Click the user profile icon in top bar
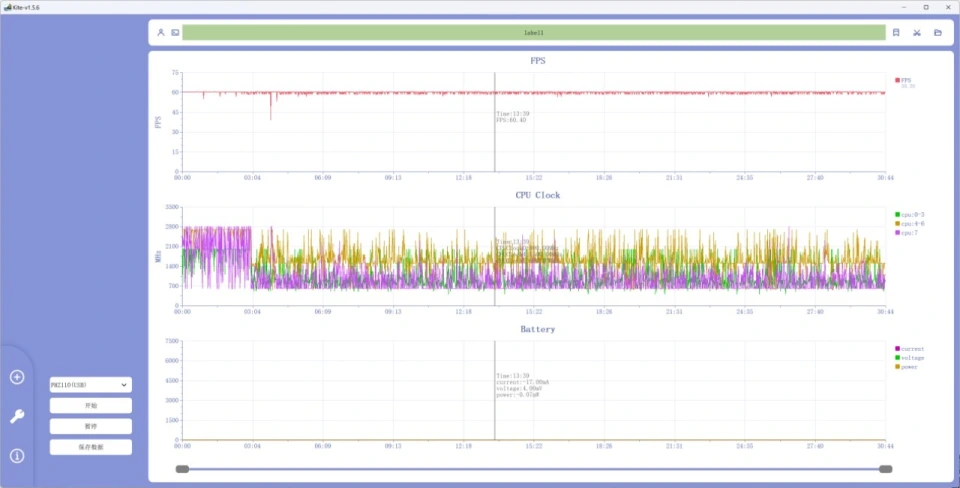 pyautogui.click(x=161, y=33)
